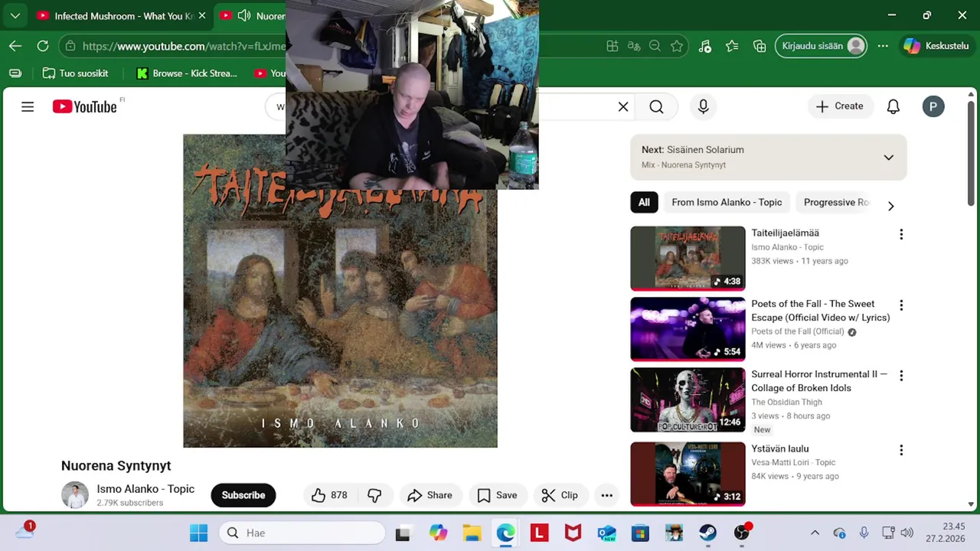The image size is (980, 551).
Task: Open options for Surreal Horror Instrumental video
Action: click(901, 376)
